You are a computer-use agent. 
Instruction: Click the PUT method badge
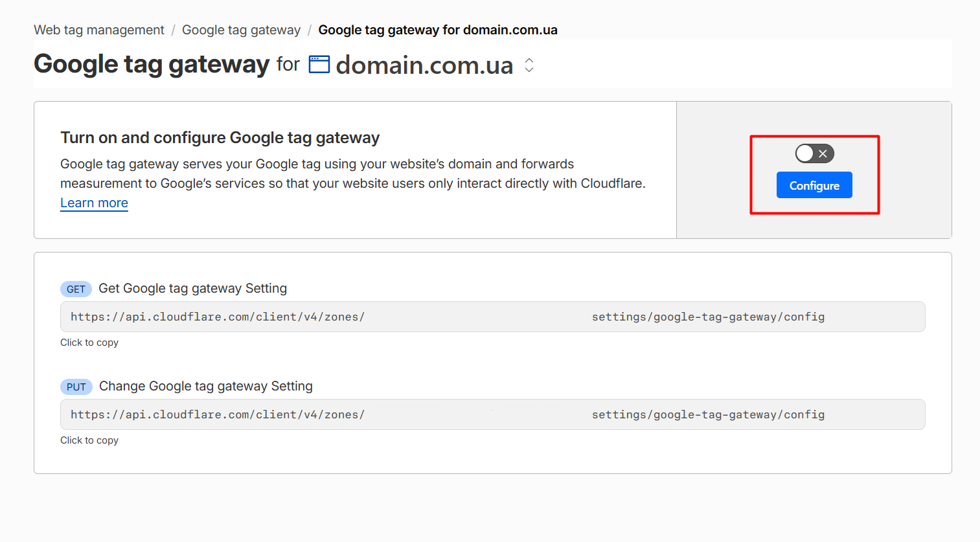pyautogui.click(x=76, y=387)
